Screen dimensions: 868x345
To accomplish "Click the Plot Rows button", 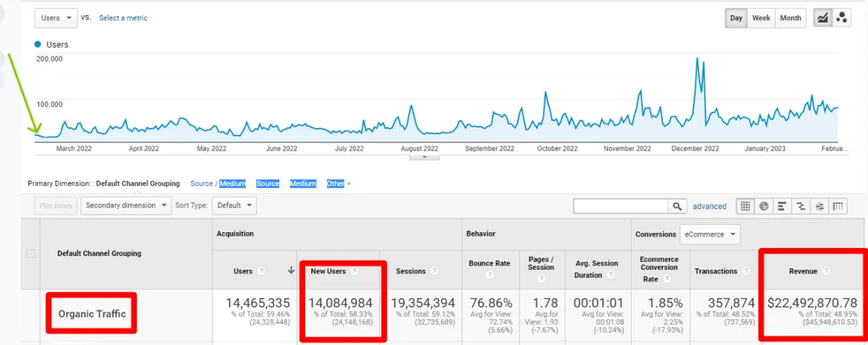I will coord(56,205).
